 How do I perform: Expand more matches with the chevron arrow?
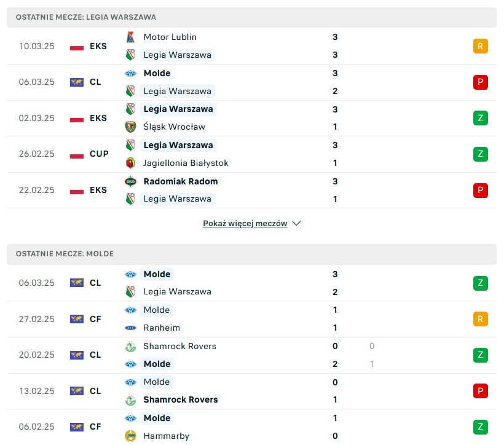(x=296, y=223)
